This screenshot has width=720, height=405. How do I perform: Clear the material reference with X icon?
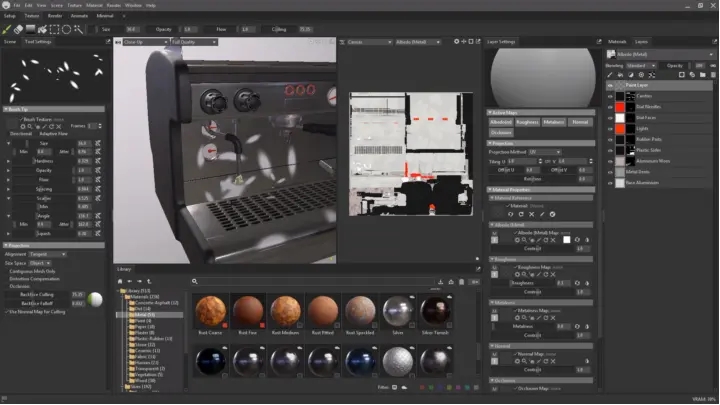(x=531, y=214)
